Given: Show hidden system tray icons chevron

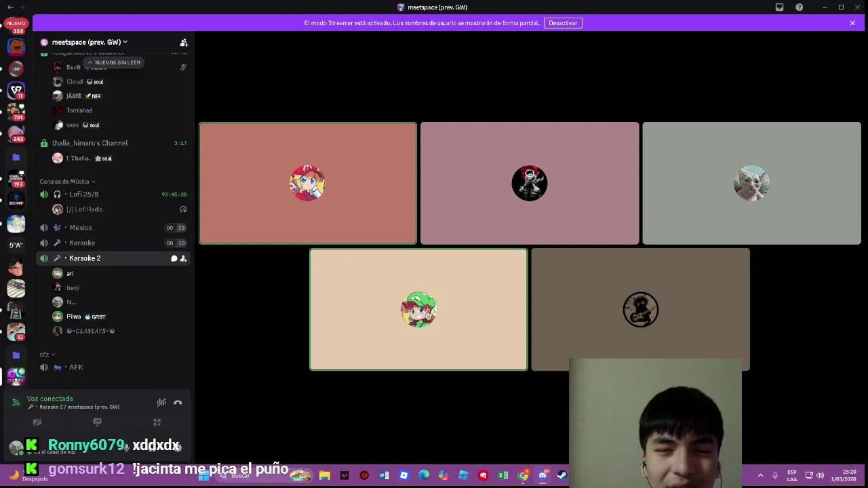Looking at the screenshot, I should click(x=760, y=476).
